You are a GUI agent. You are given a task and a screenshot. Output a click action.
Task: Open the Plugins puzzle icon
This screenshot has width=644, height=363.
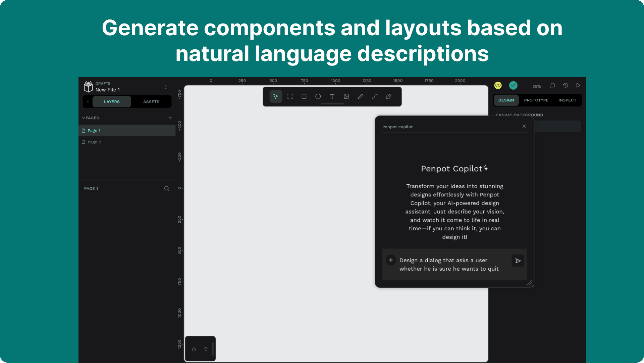389,97
